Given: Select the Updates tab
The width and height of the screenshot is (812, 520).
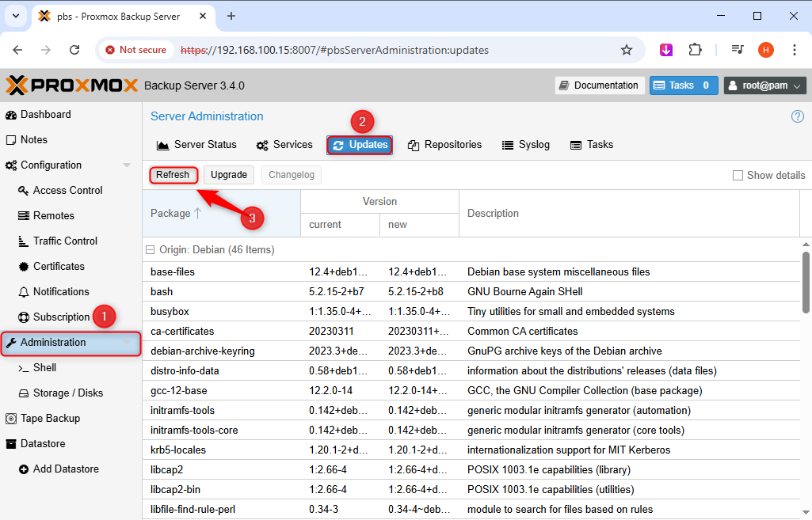Looking at the screenshot, I should [x=360, y=145].
